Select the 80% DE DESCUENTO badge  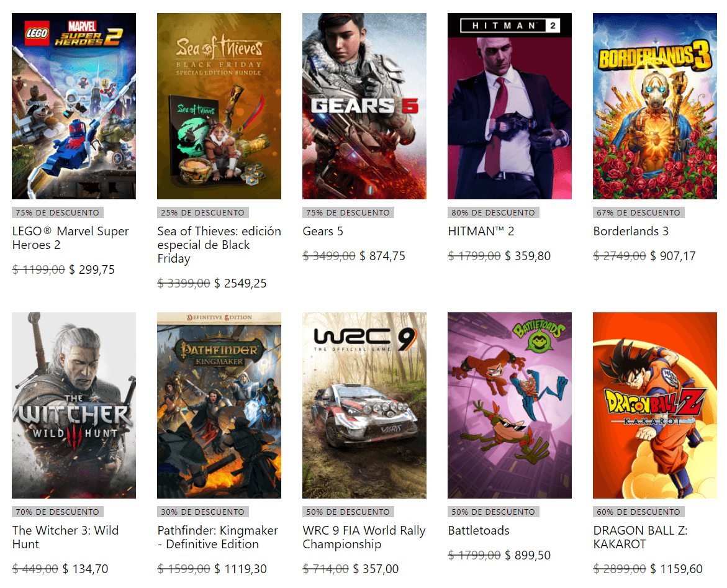tap(494, 212)
